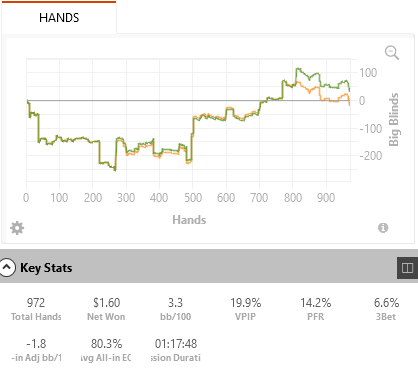The width and height of the screenshot is (418, 375).
Task: Click the zoom out magnifier icon
Action: [392, 53]
